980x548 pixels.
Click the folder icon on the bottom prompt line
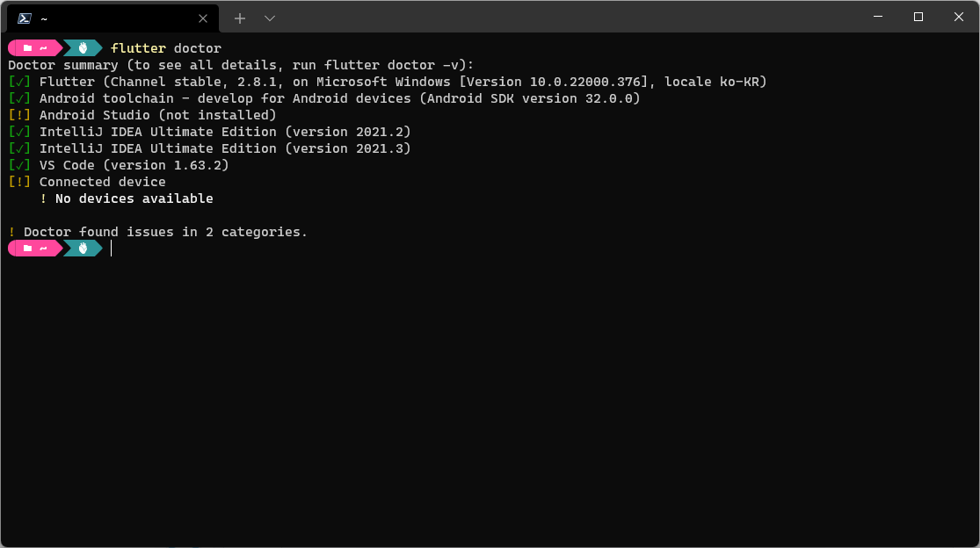(26, 248)
